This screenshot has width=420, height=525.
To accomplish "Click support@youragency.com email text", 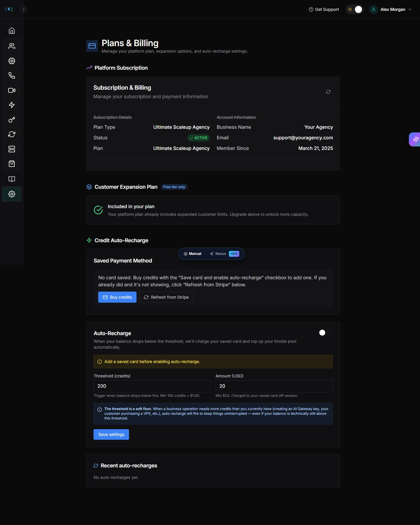I will click(303, 138).
